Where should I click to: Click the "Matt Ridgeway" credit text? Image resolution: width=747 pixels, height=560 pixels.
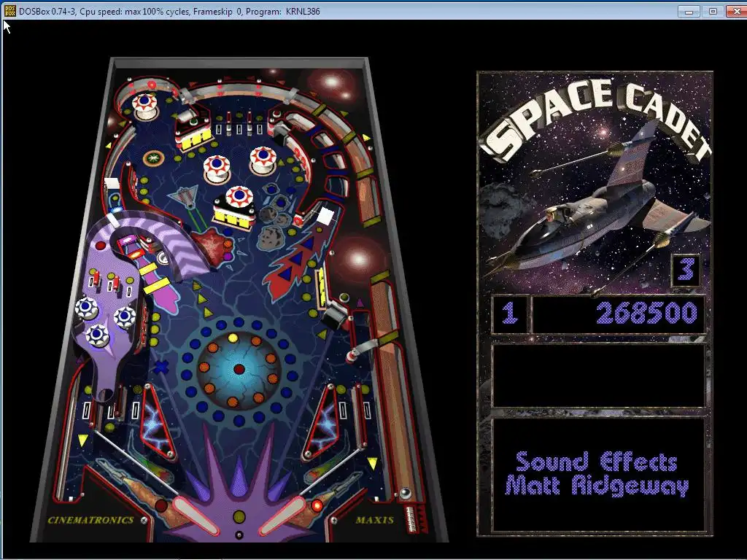click(x=597, y=486)
